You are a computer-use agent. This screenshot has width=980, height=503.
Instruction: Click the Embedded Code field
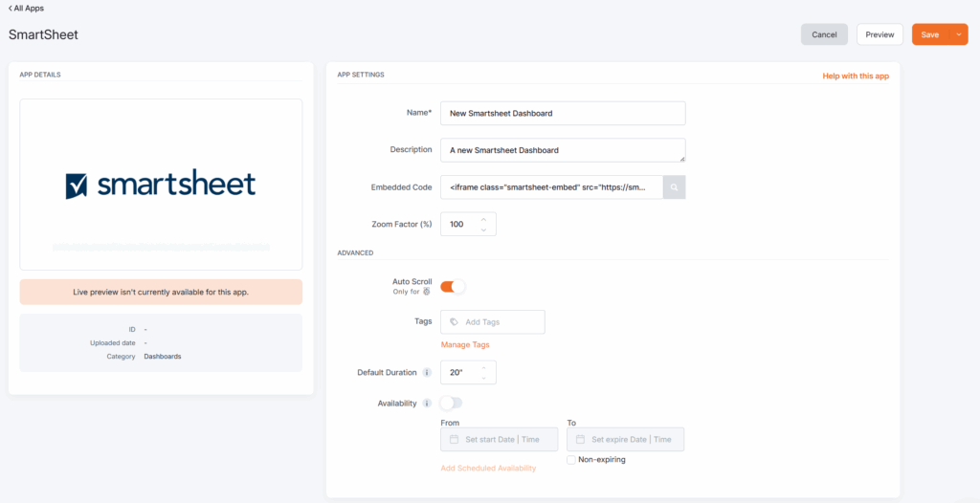(x=551, y=186)
